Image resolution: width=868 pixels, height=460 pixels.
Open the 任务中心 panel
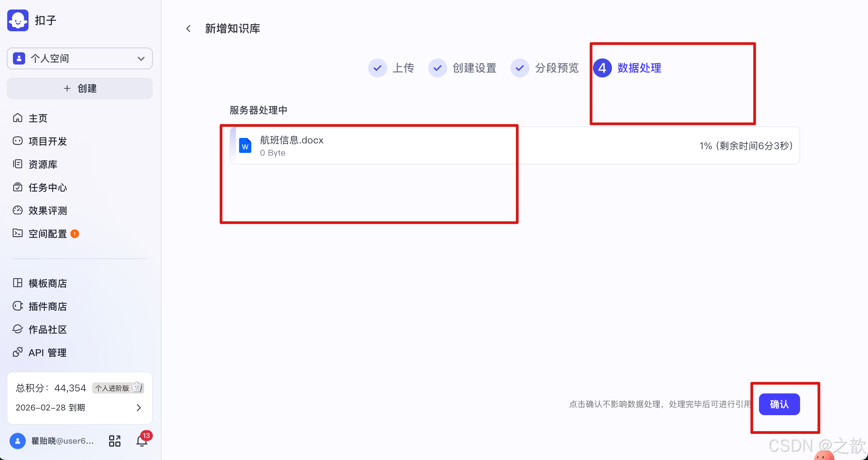tap(47, 188)
